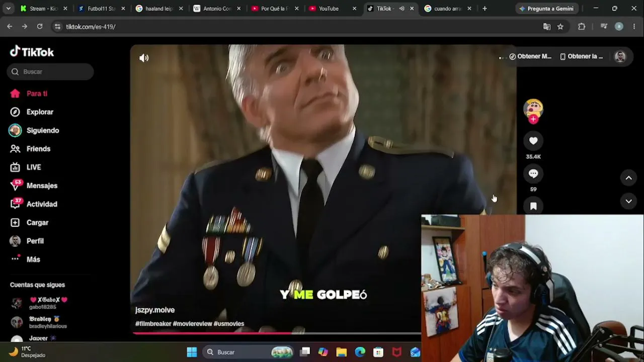
Task: Open the TikTok logo home link
Action: point(32,52)
